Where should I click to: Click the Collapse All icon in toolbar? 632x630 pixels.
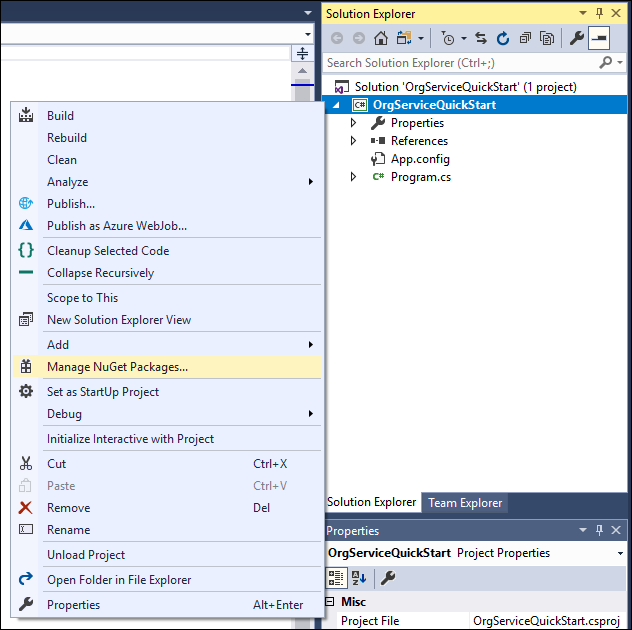pos(525,38)
